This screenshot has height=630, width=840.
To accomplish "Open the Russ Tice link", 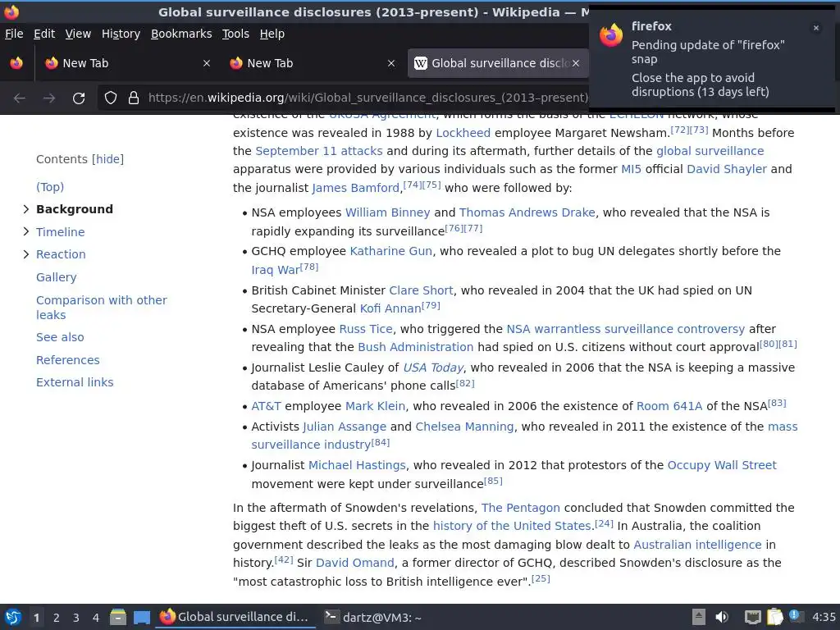I will (366, 329).
